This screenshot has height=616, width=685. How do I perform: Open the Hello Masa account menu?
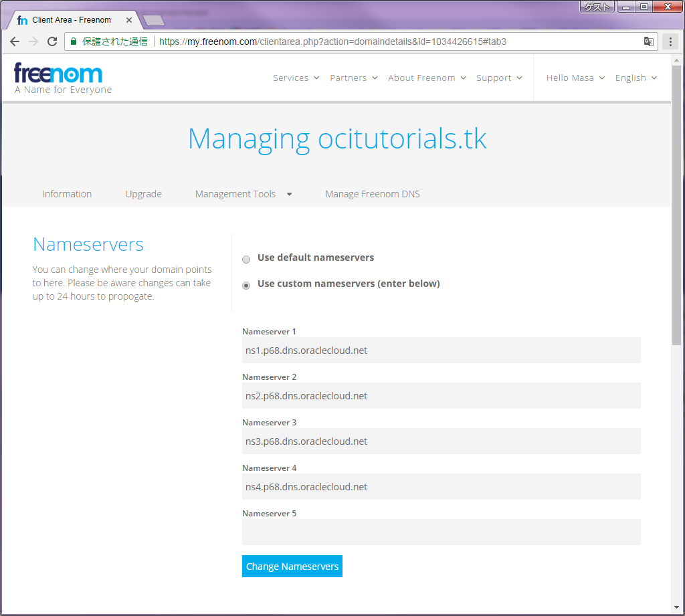(x=575, y=78)
